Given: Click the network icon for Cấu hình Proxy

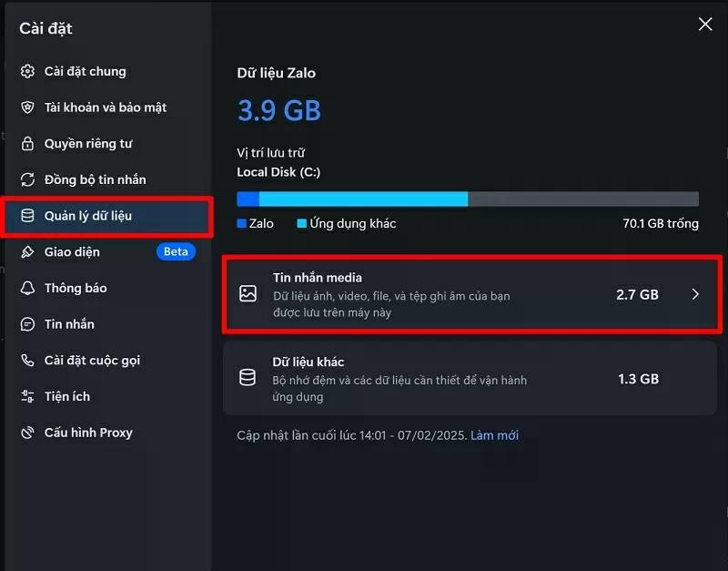Looking at the screenshot, I should [27, 433].
